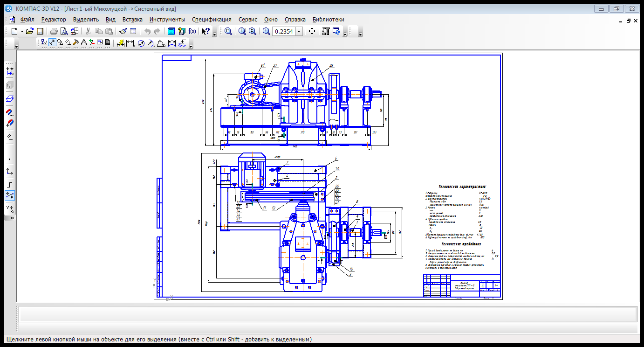Open the variables f(x) panel
This screenshot has width=644, height=347.
click(192, 31)
